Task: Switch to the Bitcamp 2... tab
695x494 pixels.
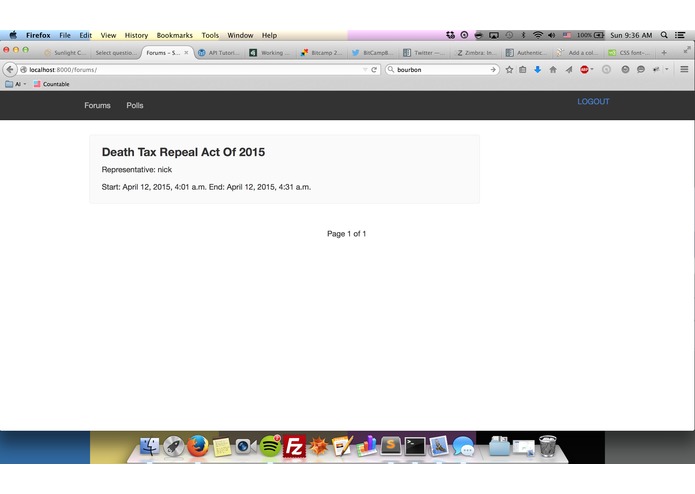Action: tap(322, 53)
